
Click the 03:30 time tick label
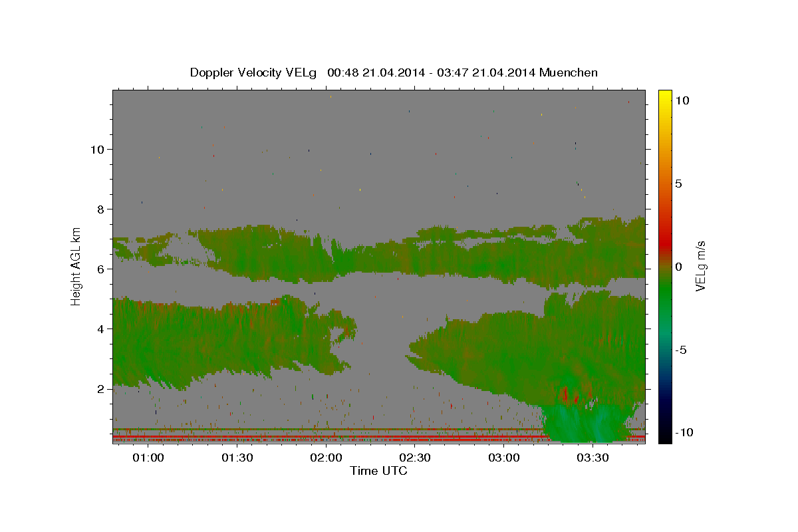pyautogui.click(x=593, y=458)
